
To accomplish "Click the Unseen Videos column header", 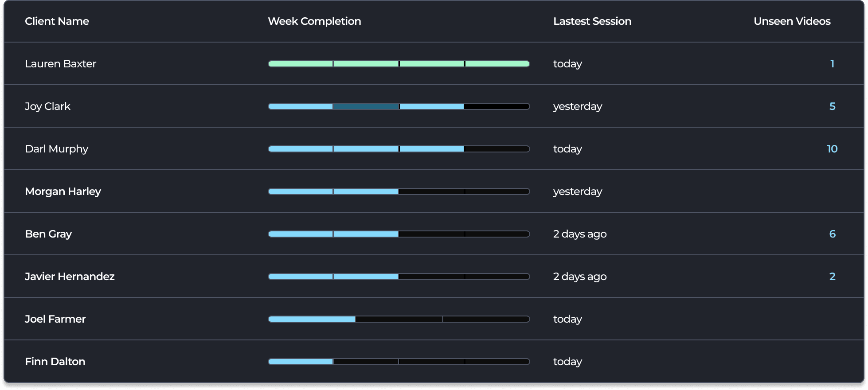I will pos(792,21).
